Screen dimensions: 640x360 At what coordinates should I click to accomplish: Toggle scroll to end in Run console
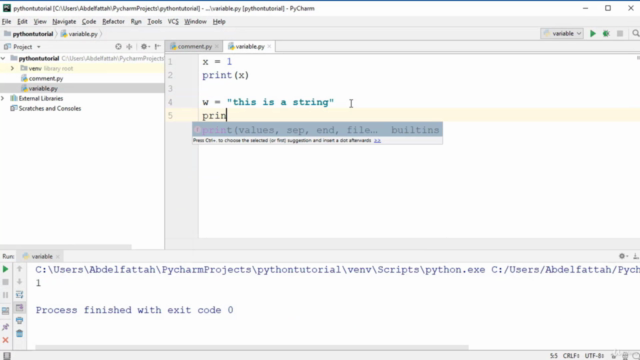coord(19,307)
